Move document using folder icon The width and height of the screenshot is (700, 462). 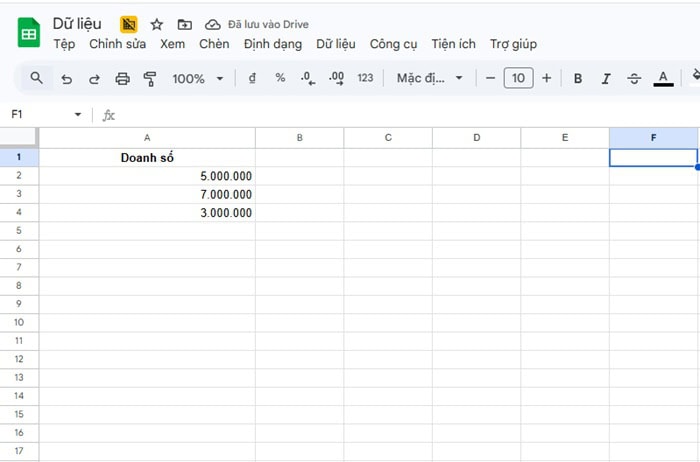[184, 24]
